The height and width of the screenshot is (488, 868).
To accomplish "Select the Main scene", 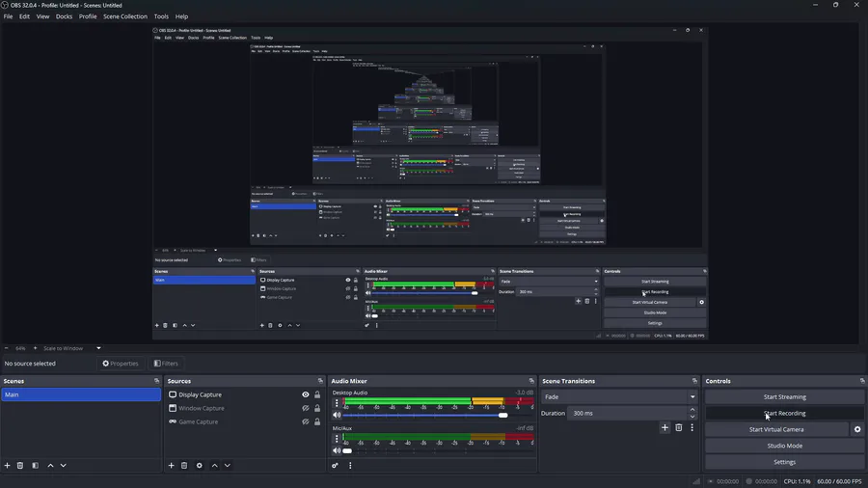I will click(x=81, y=394).
